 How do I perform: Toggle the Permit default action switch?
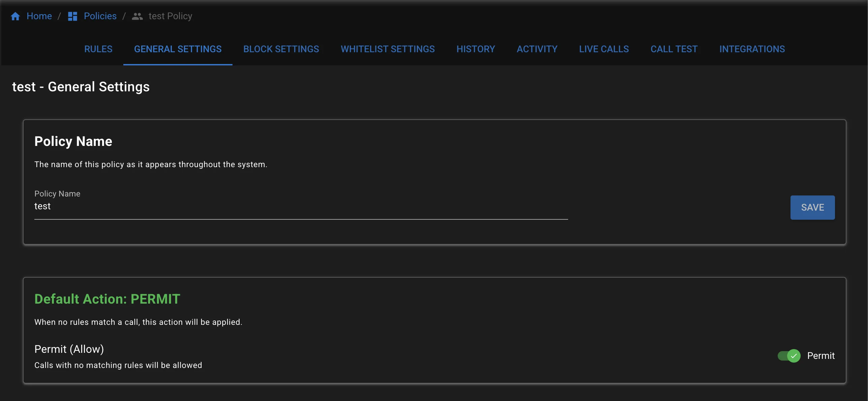[x=788, y=356]
